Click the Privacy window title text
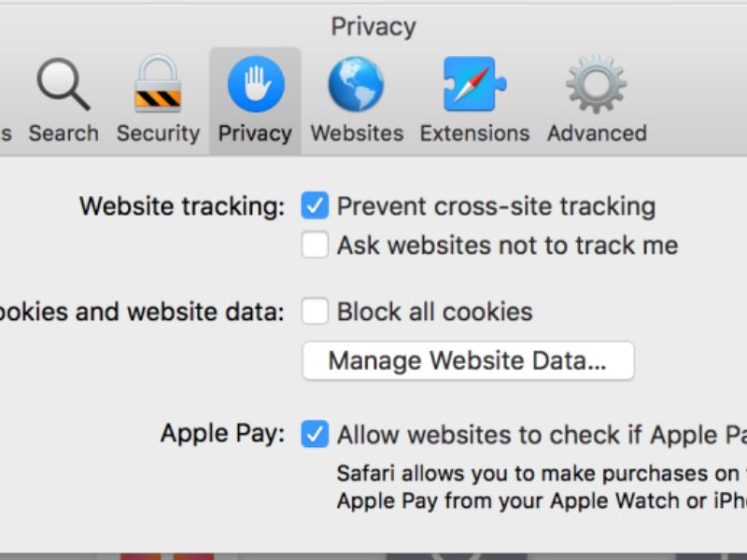Screen dimensions: 747x560 pos(373,26)
